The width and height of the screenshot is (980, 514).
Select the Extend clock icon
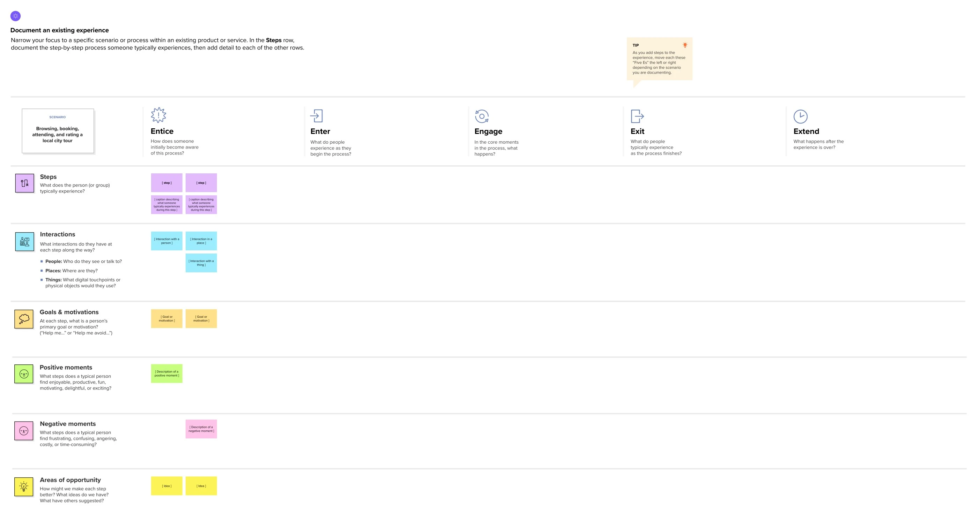coord(800,116)
